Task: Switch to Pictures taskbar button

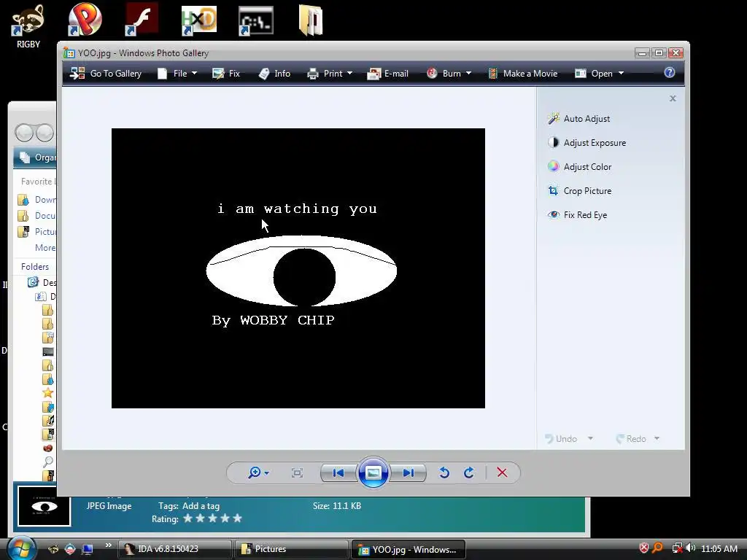Action: (292, 549)
